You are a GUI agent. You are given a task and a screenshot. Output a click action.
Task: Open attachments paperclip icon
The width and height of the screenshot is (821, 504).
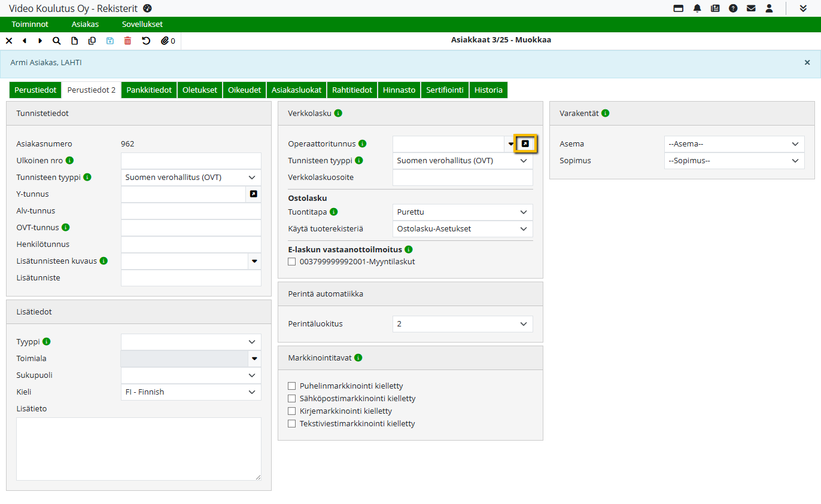click(165, 41)
